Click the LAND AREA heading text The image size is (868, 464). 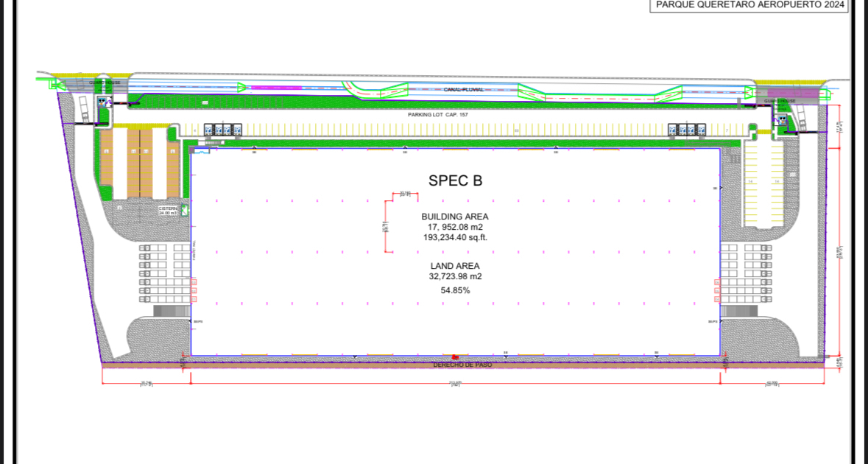tap(455, 266)
